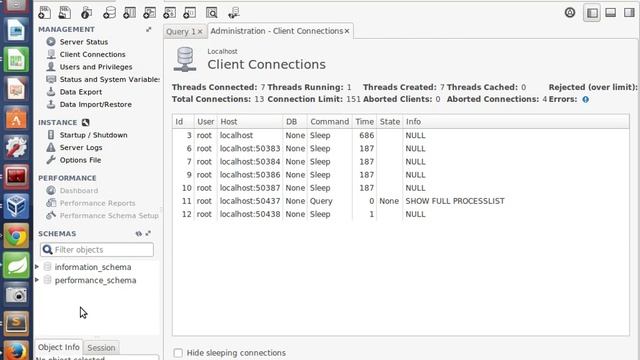The image size is (640, 360).
Task: Open Client Connections in Management
Action: pos(92,54)
